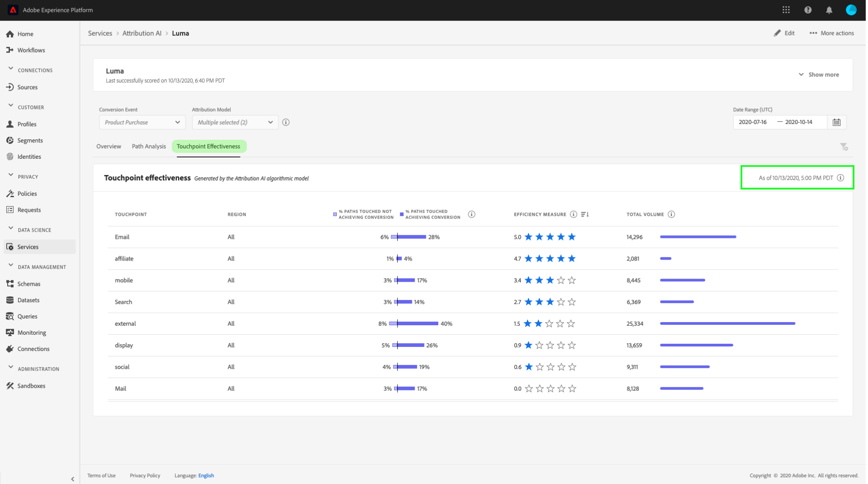The image size is (868, 484).
Task: Click the Total Volume info icon
Action: coord(671,214)
